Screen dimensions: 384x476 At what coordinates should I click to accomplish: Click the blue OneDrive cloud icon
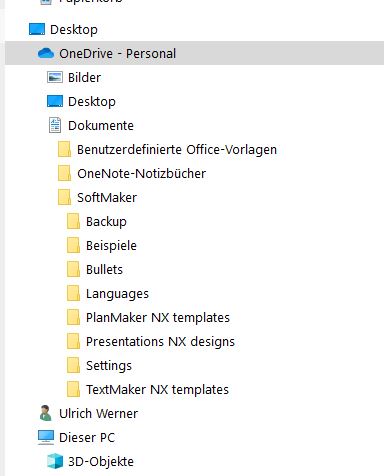coord(46,53)
